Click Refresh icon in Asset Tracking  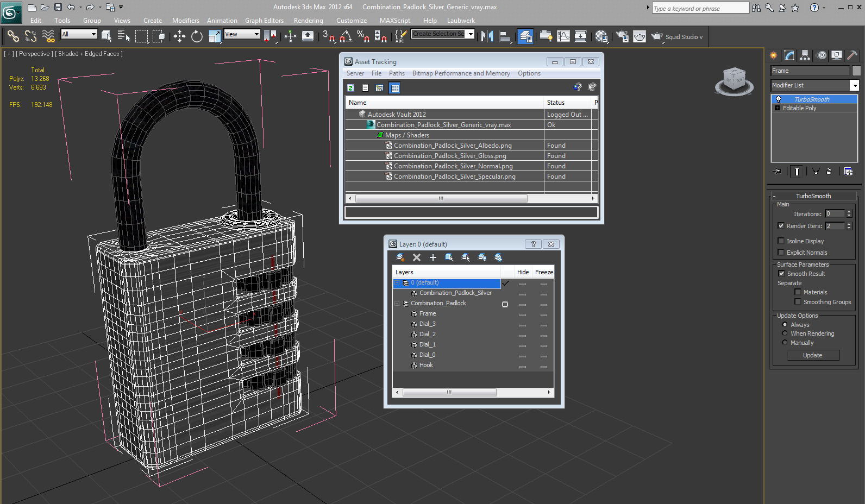pos(351,87)
